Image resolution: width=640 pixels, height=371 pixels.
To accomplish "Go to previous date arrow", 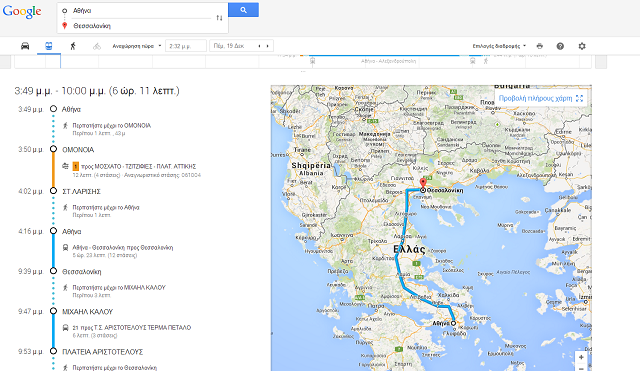I will [259, 46].
